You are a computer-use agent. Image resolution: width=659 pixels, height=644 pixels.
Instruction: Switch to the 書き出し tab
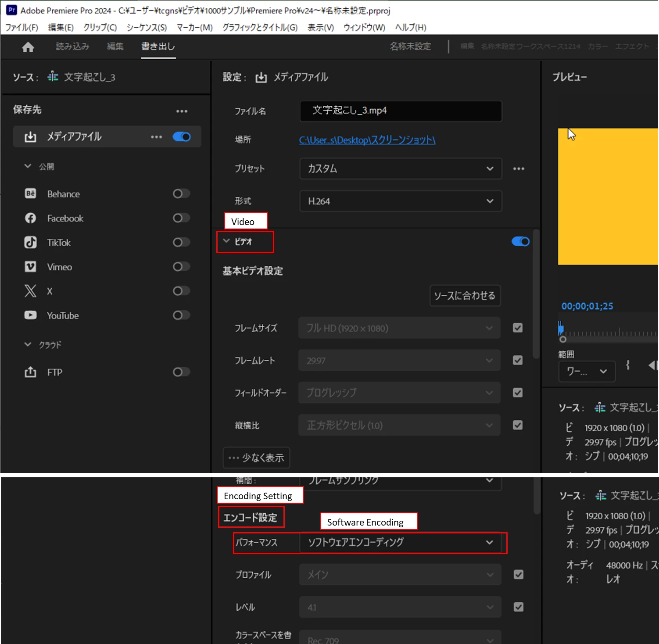tap(158, 47)
